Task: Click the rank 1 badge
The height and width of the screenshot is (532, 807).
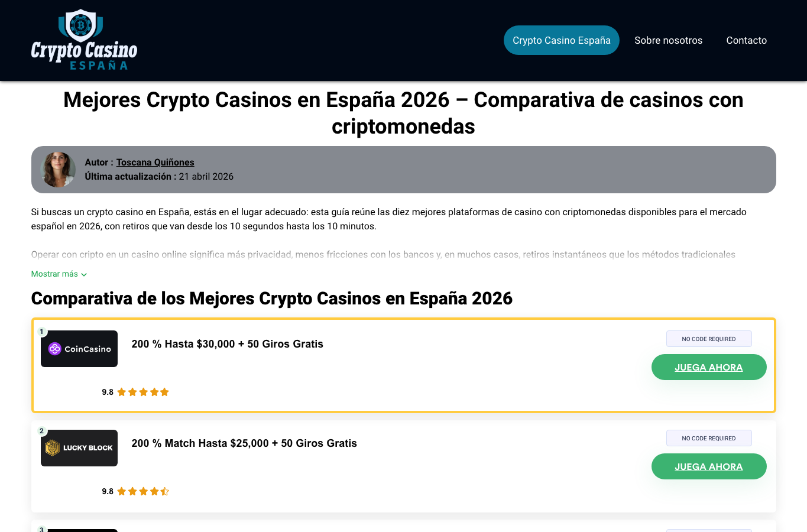Action: [x=42, y=332]
